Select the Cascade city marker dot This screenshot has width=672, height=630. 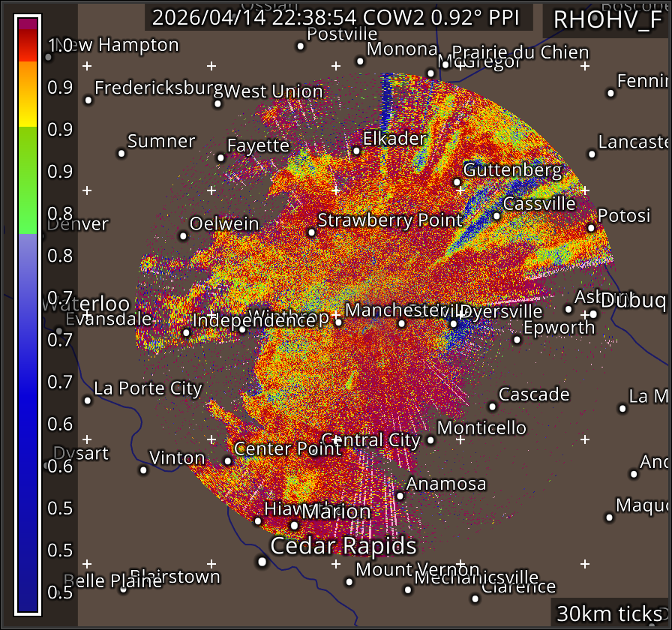point(492,406)
